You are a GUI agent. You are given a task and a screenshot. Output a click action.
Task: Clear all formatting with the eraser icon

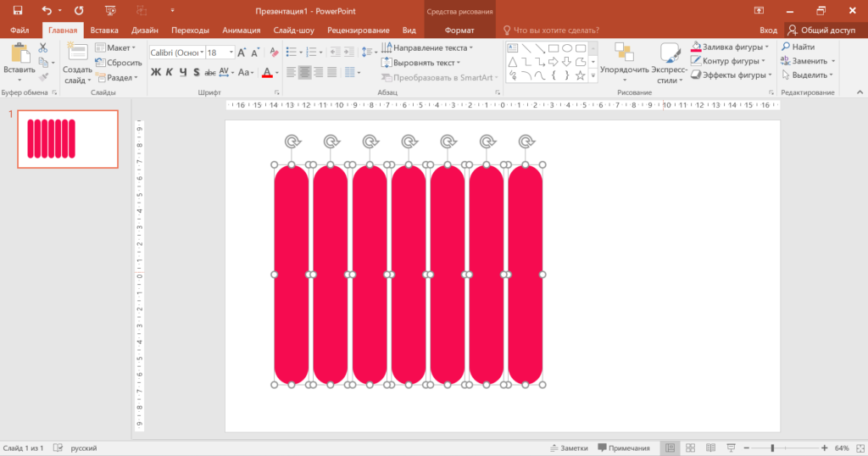click(x=274, y=53)
